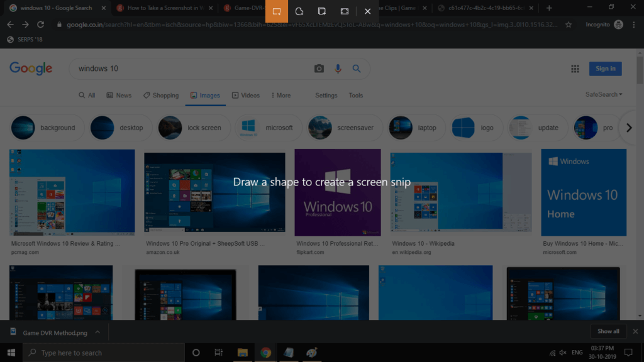
Task: Open the SERPS '18 bookmark
Action: click(25, 40)
